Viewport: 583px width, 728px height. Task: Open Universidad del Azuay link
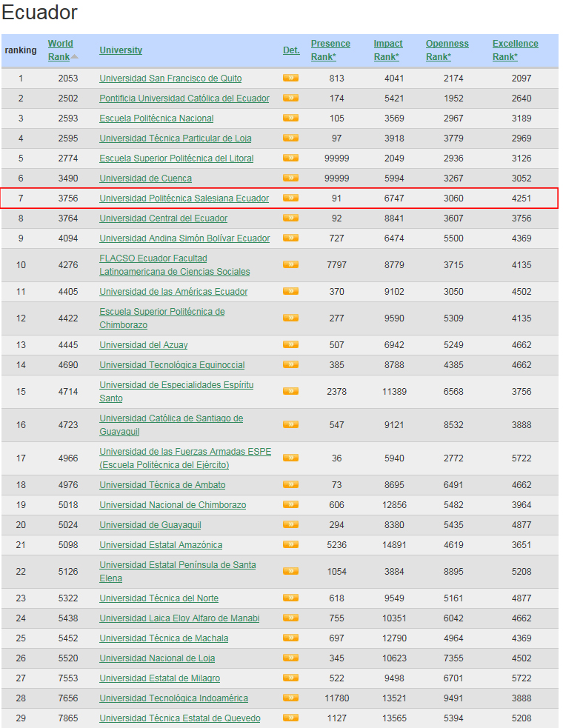pos(144,345)
